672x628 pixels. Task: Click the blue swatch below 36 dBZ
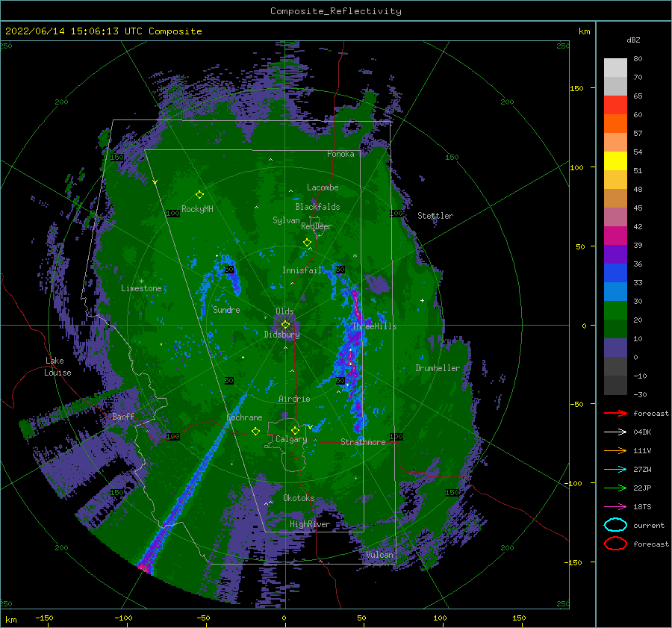tap(615, 273)
